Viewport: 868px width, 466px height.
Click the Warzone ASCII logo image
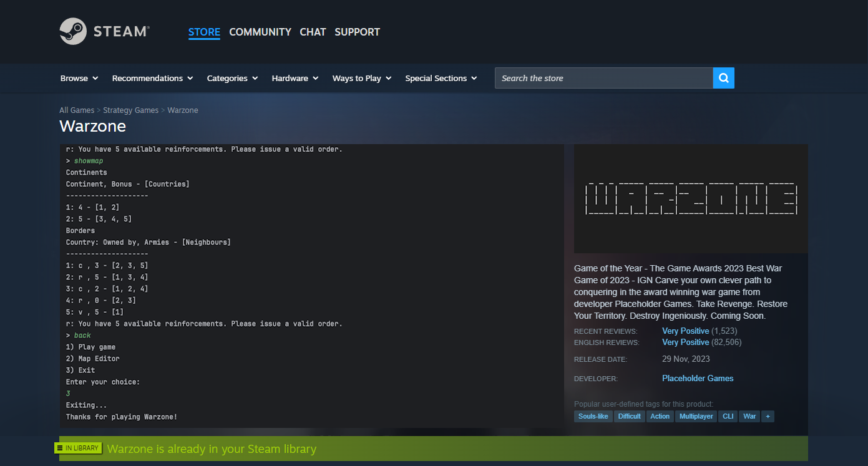(x=691, y=199)
